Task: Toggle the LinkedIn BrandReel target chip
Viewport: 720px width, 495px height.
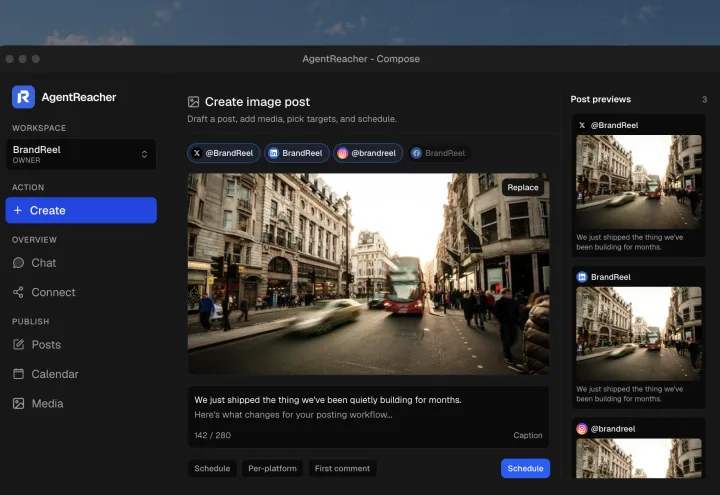Action: click(297, 153)
